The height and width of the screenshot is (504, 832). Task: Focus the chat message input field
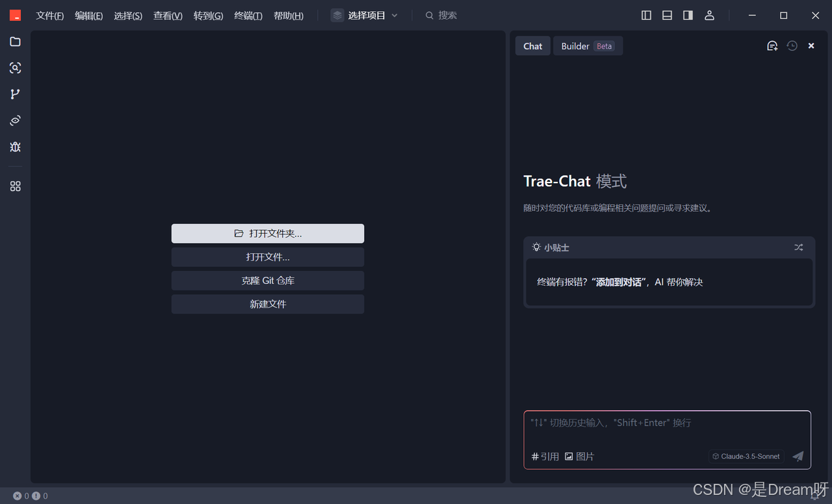(x=667, y=423)
